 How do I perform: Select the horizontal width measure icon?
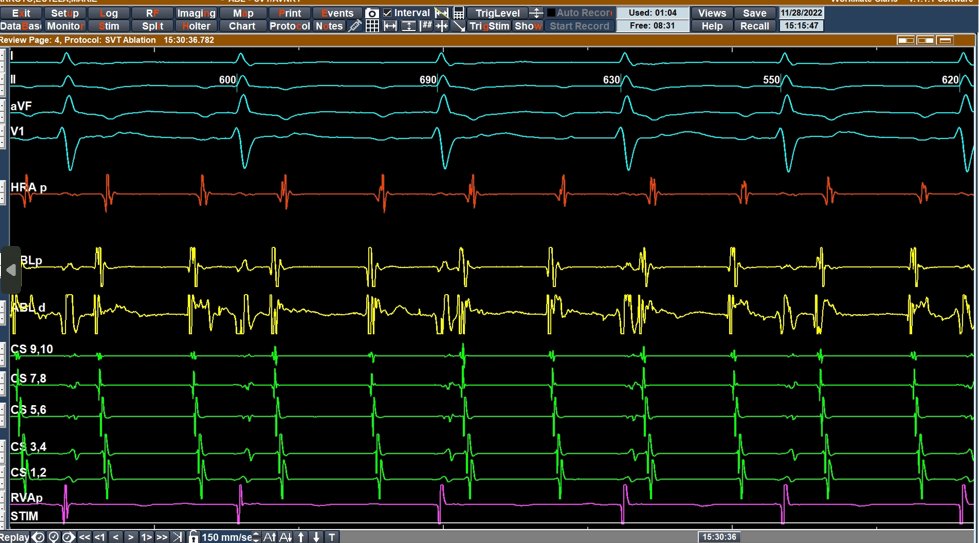click(390, 26)
